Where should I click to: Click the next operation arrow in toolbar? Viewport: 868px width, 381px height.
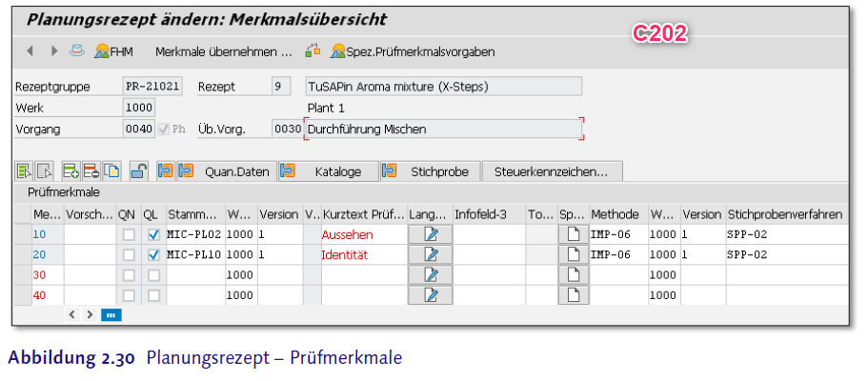coord(53,50)
